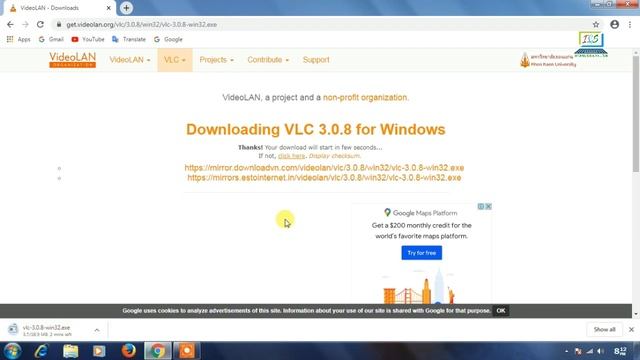Open the Translate bookmark
The width and height of the screenshot is (640, 360).
[129, 39]
